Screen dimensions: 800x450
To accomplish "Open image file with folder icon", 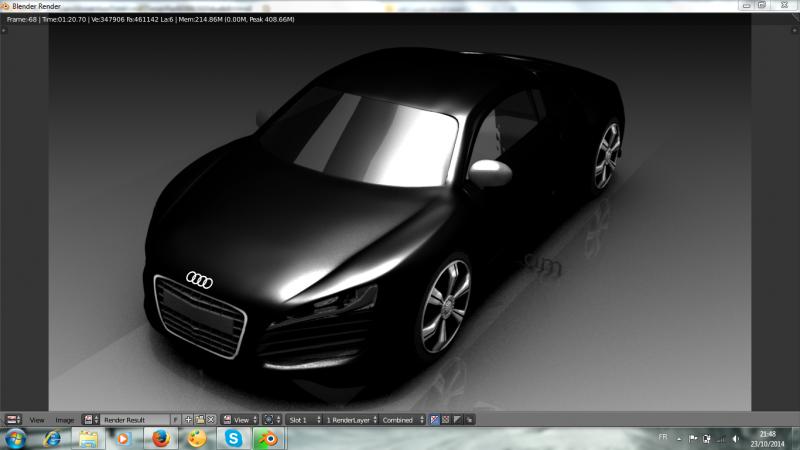I will 199,420.
